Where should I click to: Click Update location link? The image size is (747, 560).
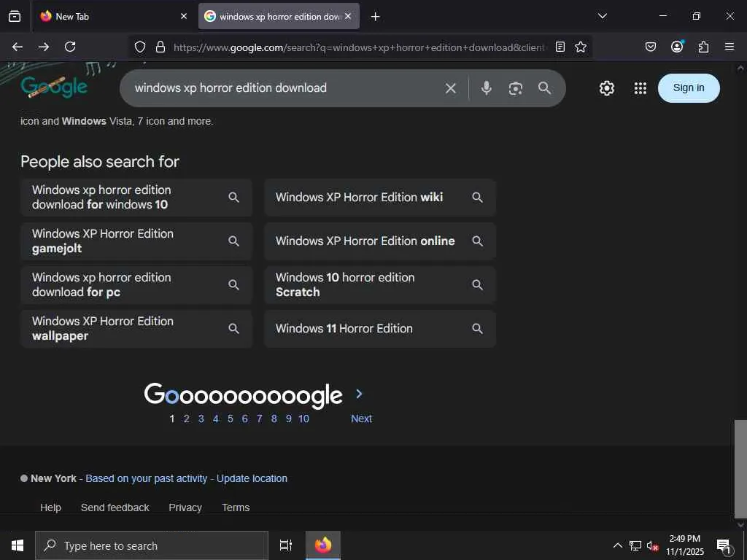(x=252, y=478)
